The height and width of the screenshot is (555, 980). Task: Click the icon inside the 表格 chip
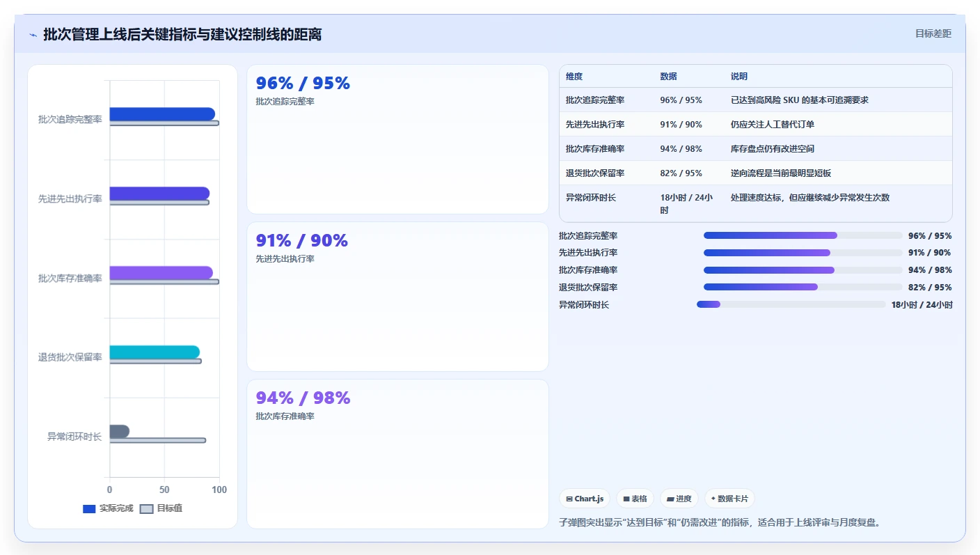[x=626, y=499]
